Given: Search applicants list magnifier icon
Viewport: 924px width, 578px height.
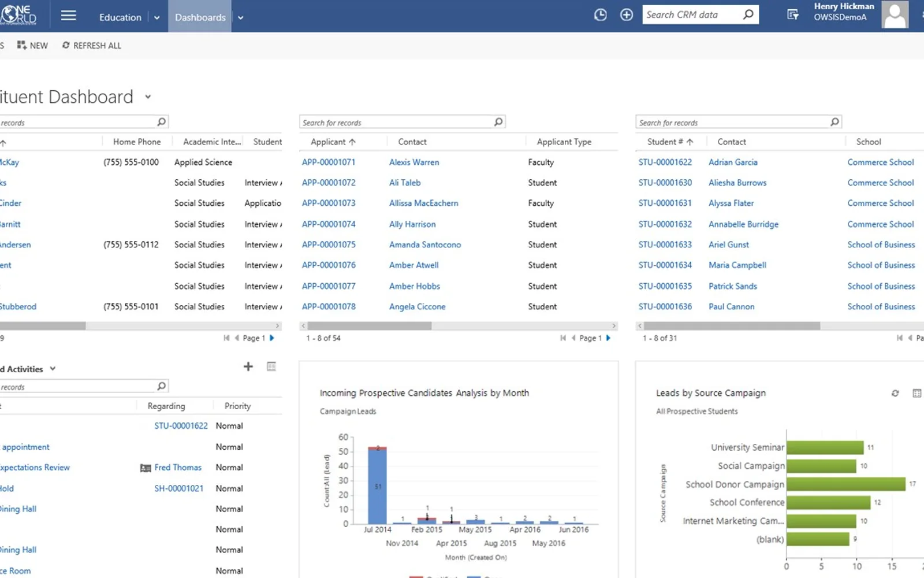Looking at the screenshot, I should pyautogui.click(x=498, y=122).
